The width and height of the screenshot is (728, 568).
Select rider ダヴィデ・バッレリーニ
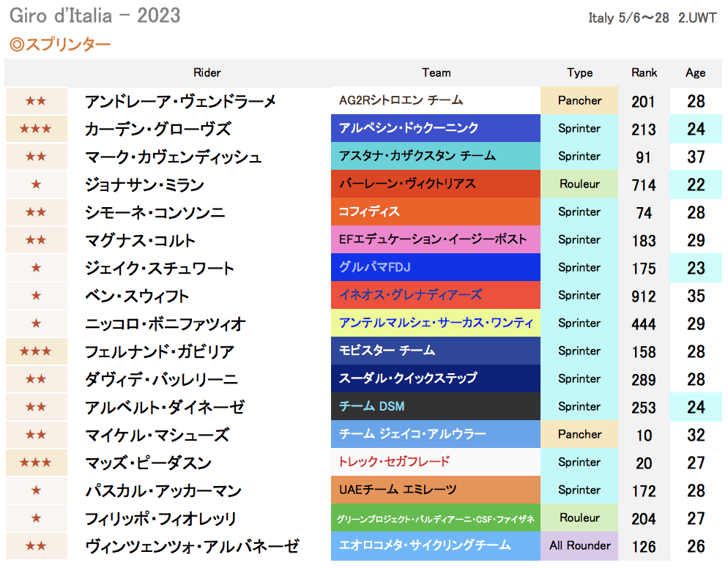(161, 380)
